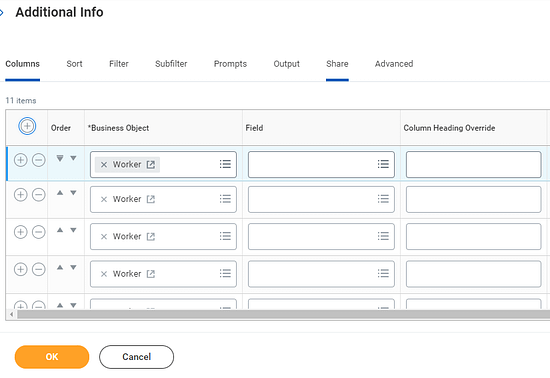
Task: Expand the Additional Info section arrow
Action: pos(2,13)
